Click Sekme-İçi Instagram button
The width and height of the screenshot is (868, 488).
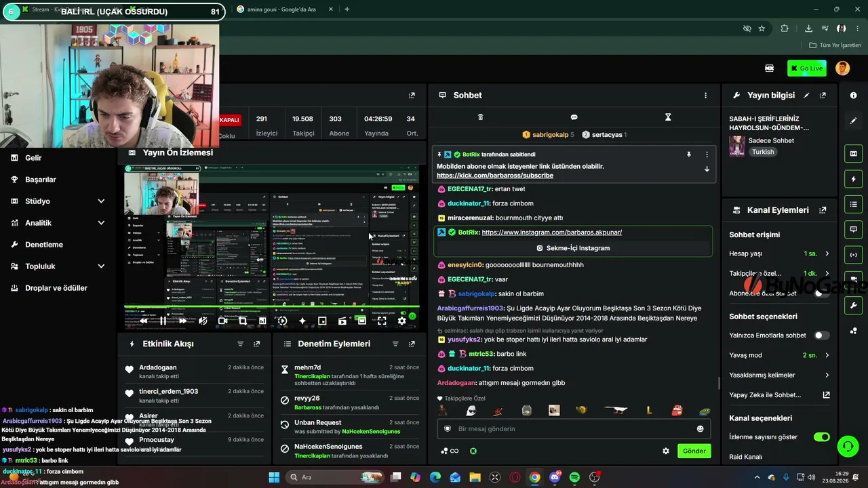coord(573,248)
